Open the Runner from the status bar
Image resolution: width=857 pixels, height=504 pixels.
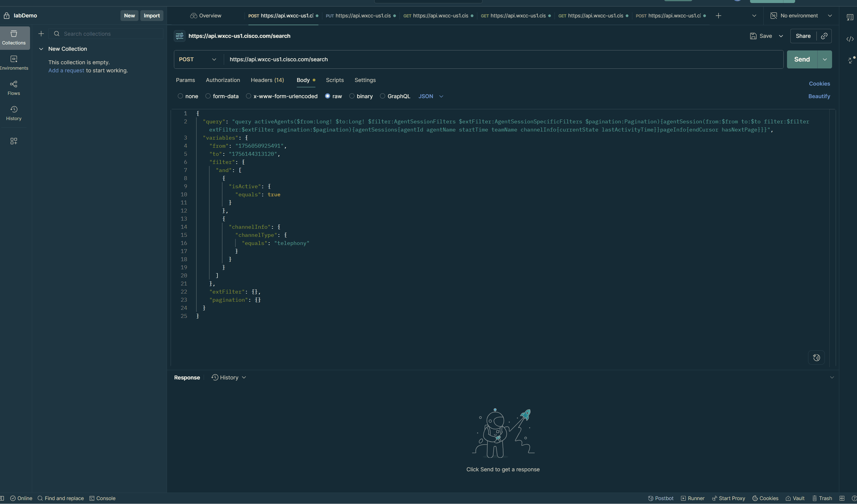tap(692, 498)
